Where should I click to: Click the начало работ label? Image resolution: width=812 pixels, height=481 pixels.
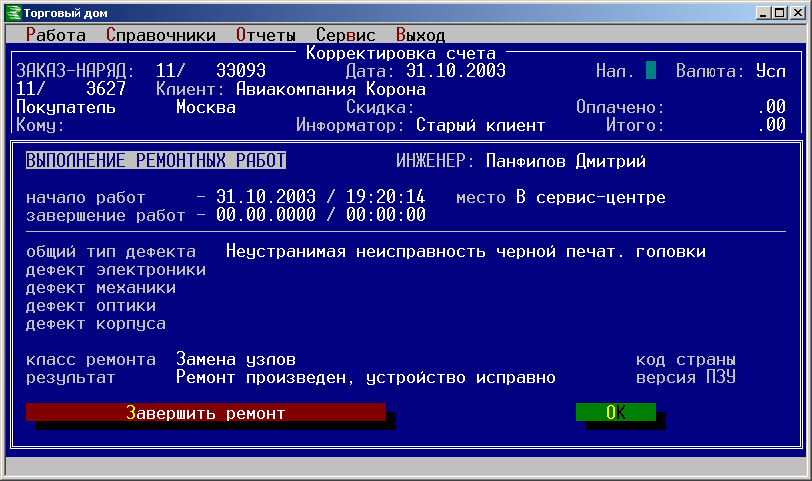pos(85,197)
